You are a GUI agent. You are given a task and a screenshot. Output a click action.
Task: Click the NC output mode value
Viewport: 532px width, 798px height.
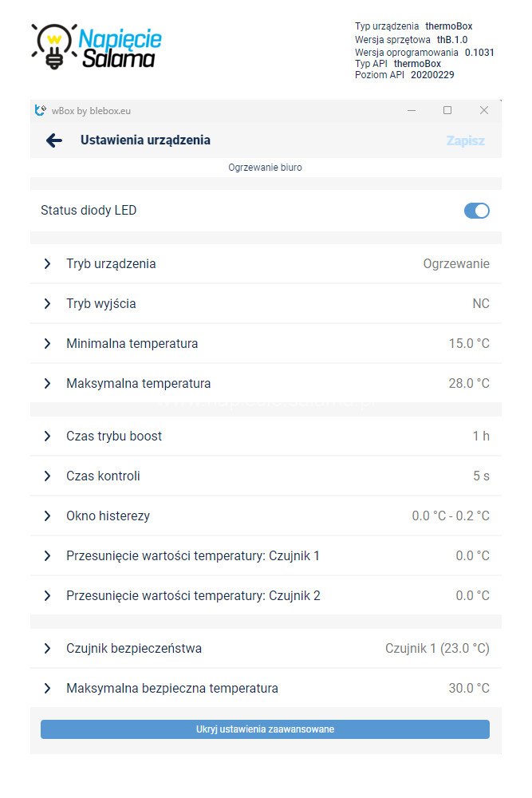481,304
